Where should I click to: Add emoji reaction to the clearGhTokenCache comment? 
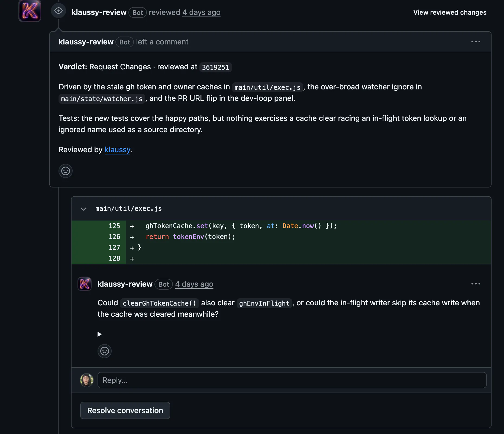tap(105, 351)
